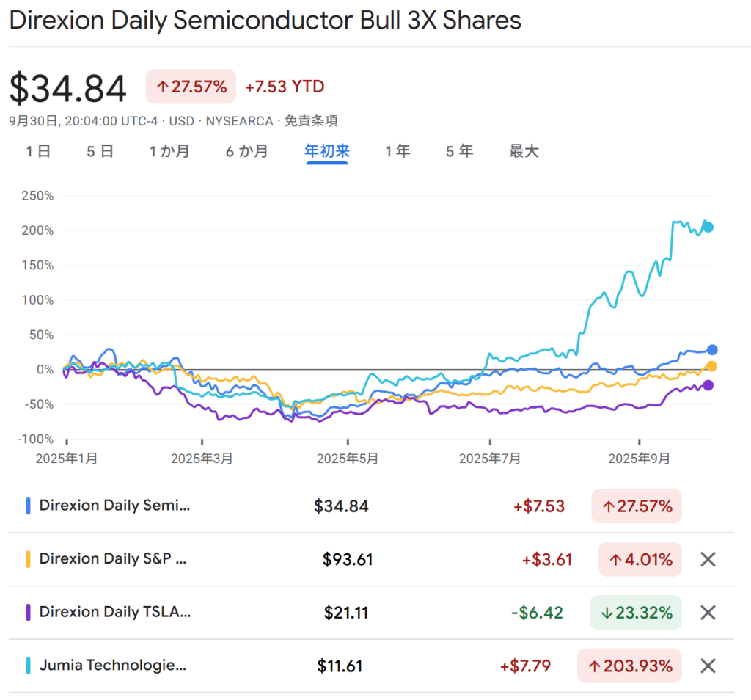
Task: Switch to the 5日 range tab
Action: 100,152
